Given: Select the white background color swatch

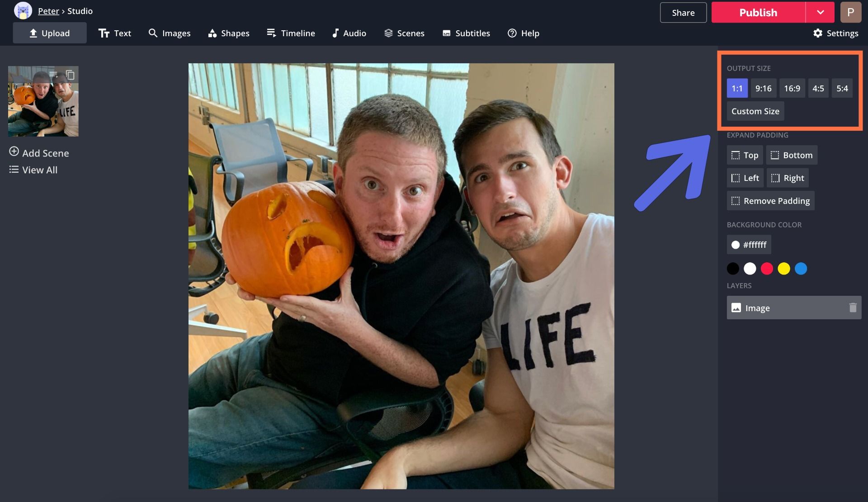Looking at the screenshot, I should (x=750, y=268).
